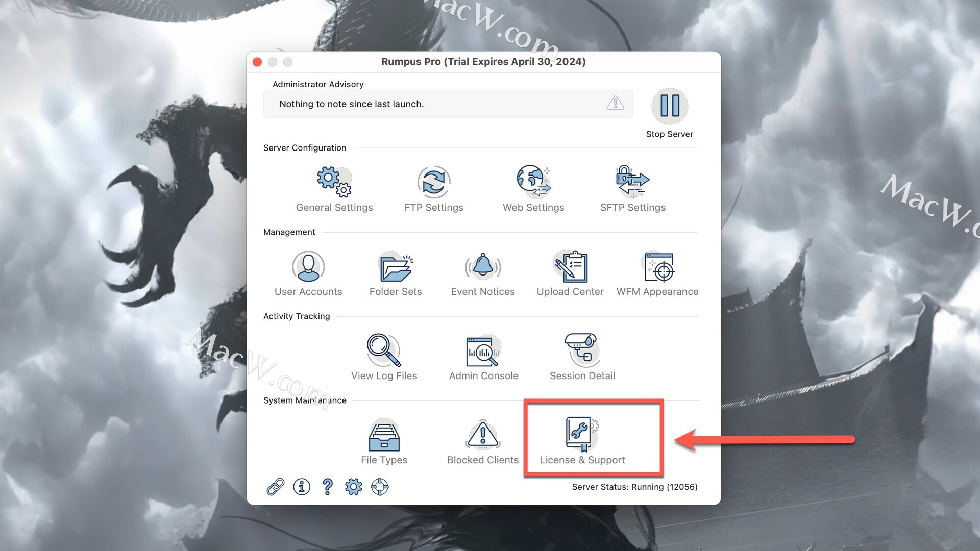This screenshot has width=980, height=551.
Task: Open Folder Sets
Action: (x=396, y=273)
